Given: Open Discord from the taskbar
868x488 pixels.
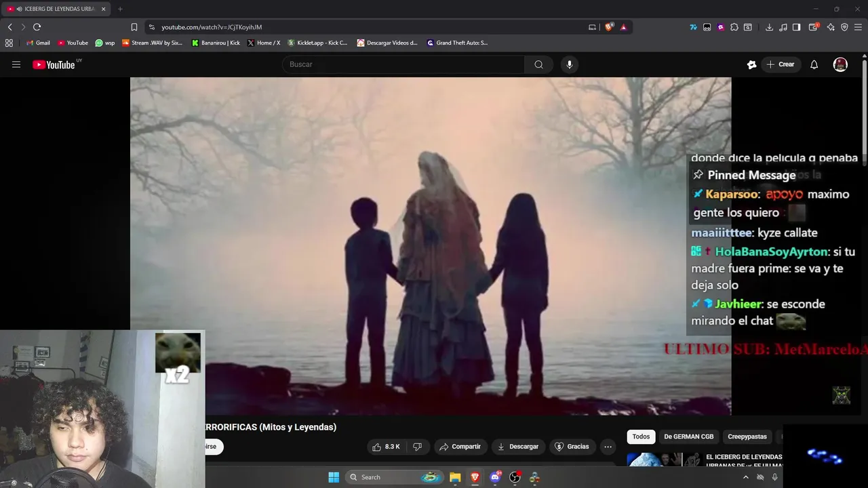Looking at the screenshot, I should click(x=495, y=477).
